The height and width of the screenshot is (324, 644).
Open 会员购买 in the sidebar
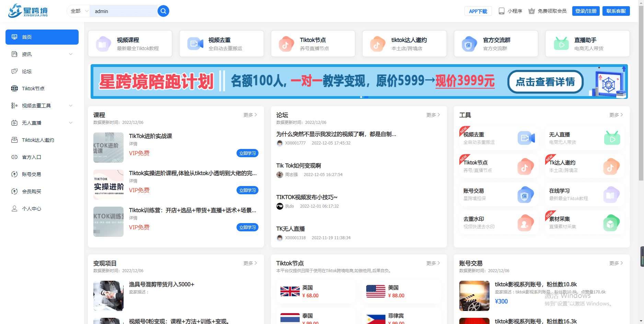pos(42,192)
